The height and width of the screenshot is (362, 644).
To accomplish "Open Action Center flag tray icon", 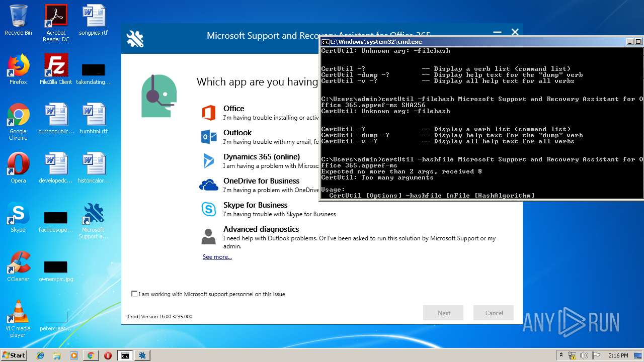I will coord(596,355).
